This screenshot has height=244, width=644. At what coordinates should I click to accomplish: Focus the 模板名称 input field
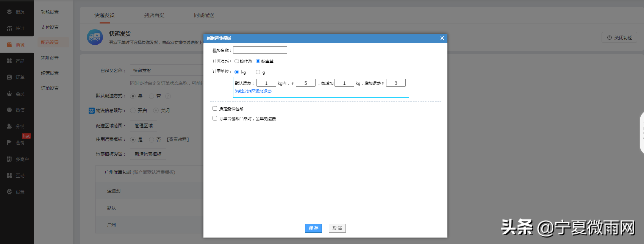260,50
